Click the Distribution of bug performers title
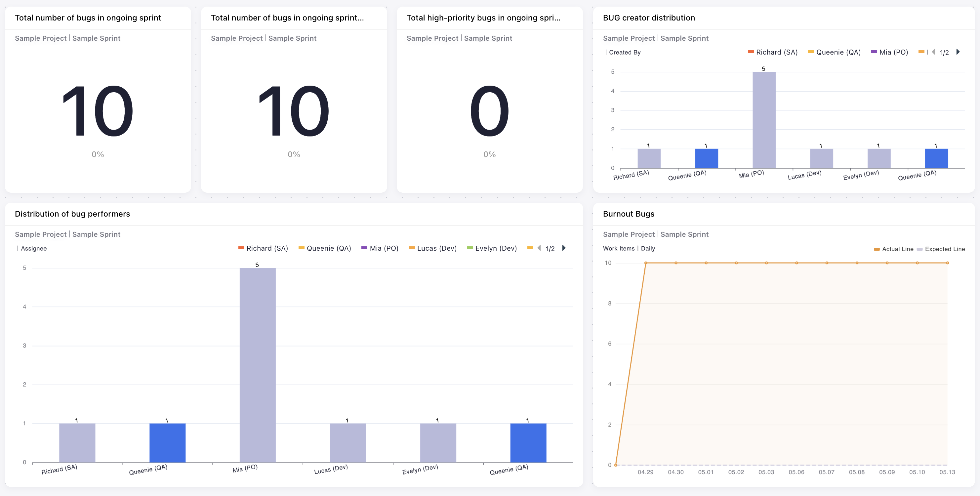Viewport: 980px width, 496px height. click(72, 214)
